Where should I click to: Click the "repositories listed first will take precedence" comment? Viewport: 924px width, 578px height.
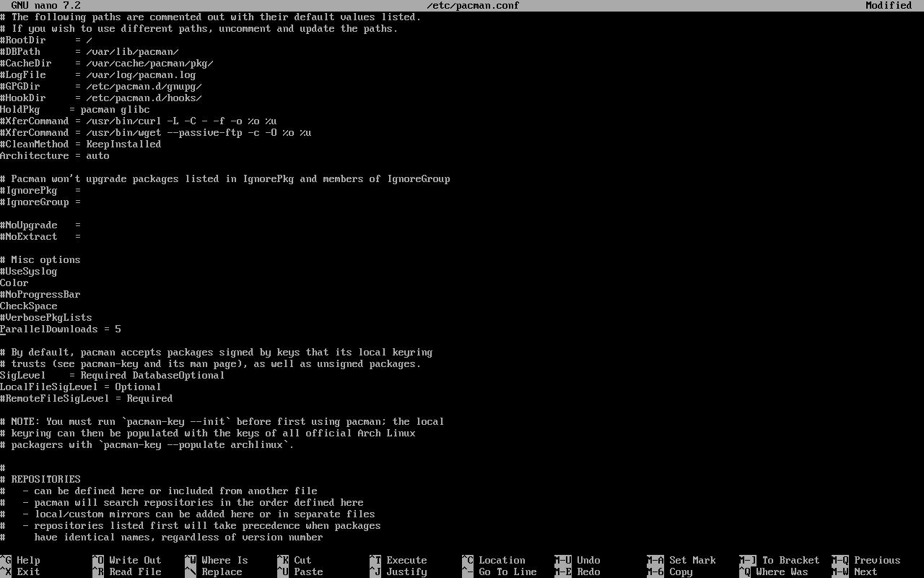[191, 525]
